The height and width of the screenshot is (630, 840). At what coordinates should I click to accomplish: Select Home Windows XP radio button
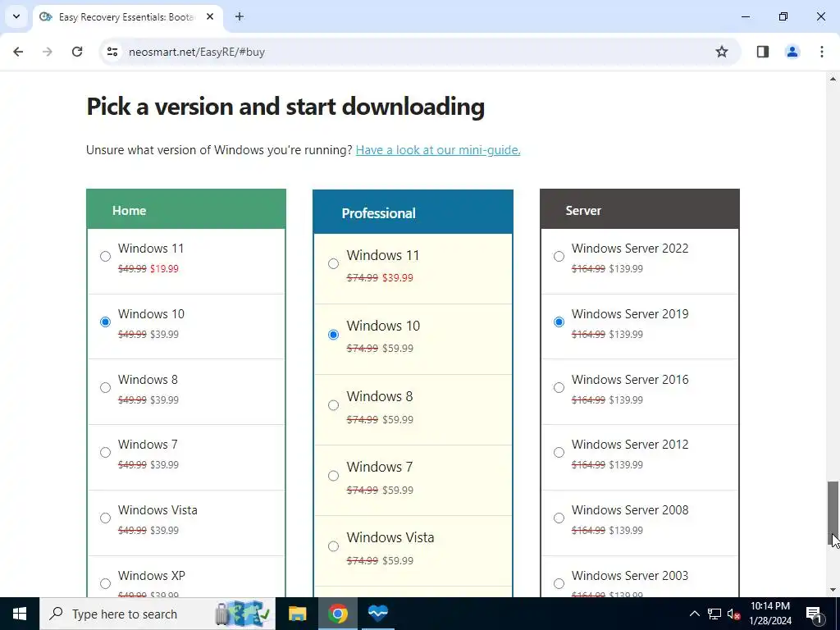click(x=106, y=583)
